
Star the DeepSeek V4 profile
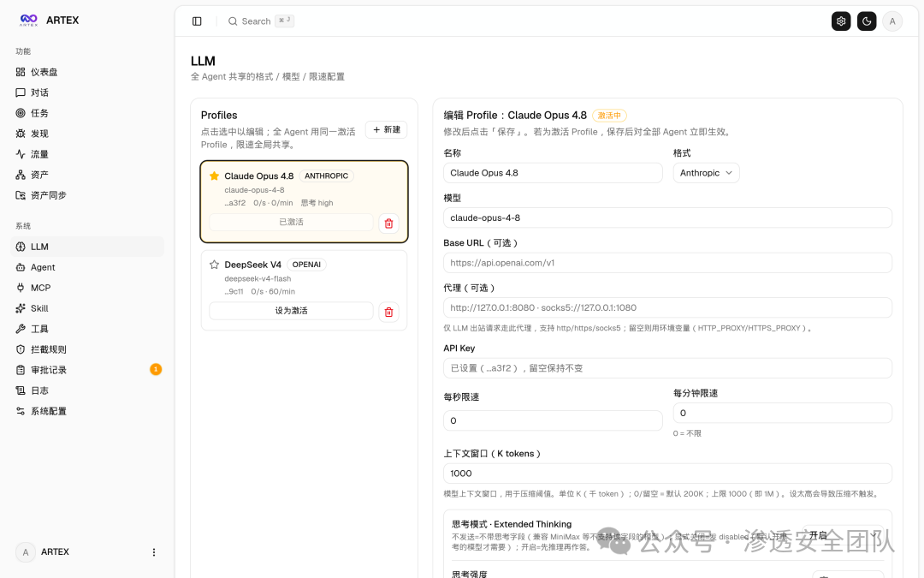(214, 265)
